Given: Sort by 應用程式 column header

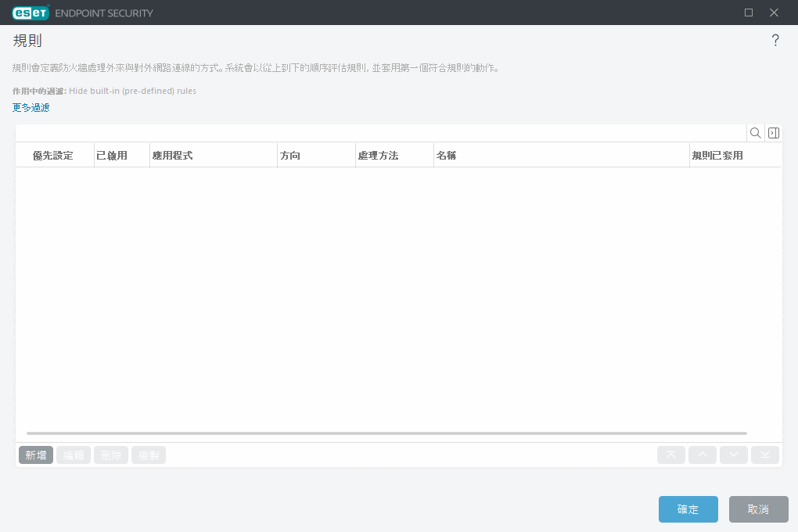Looking at the screenshot, I should [x=173, y=156].
